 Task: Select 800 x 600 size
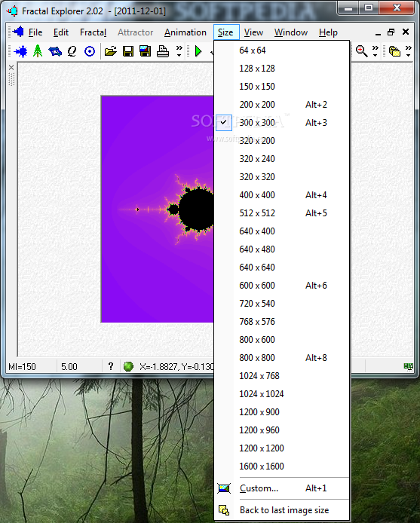[282, 340]
